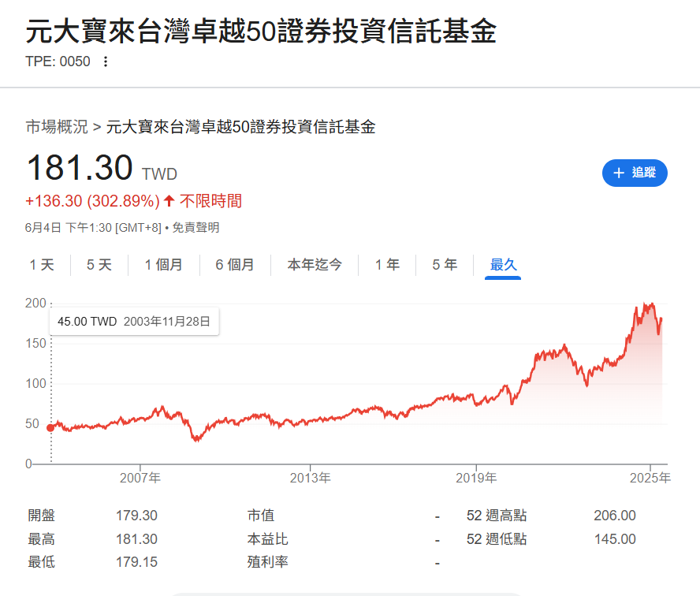Click the 150 y-axis label

point(35,343)
